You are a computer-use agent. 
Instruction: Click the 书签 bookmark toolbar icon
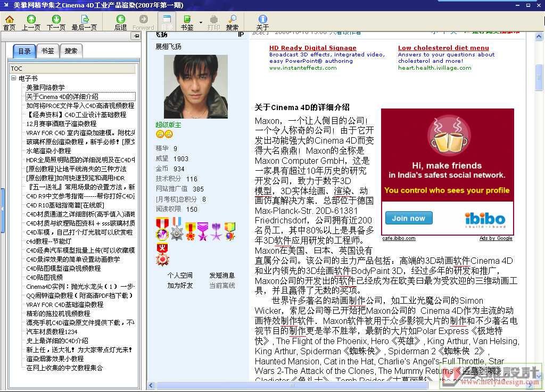coord(187,22)
